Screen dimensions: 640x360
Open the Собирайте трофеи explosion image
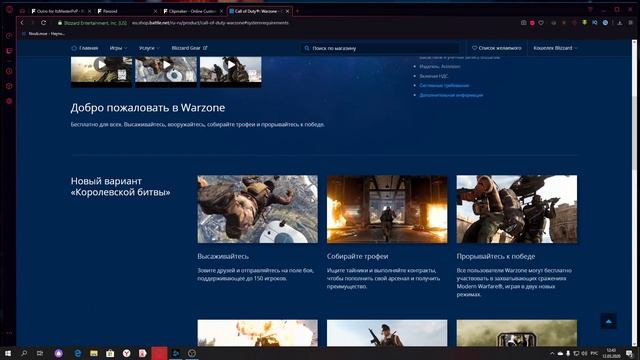point(387,209)
